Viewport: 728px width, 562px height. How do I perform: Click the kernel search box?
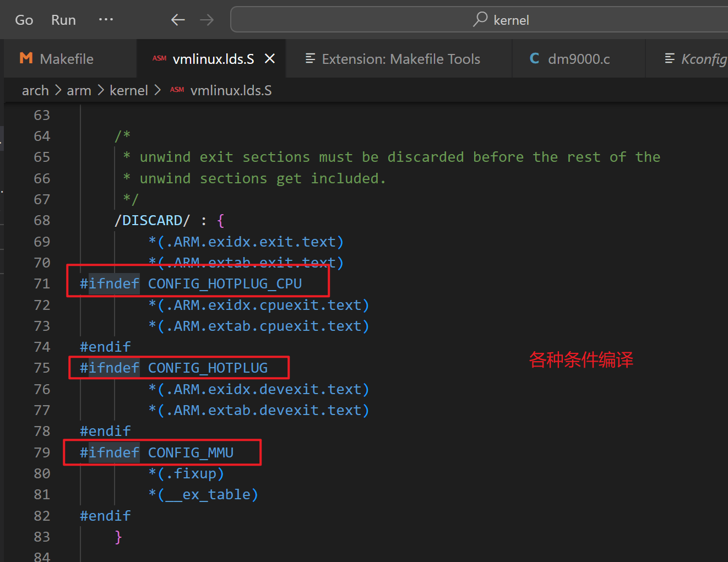[479, 20]
